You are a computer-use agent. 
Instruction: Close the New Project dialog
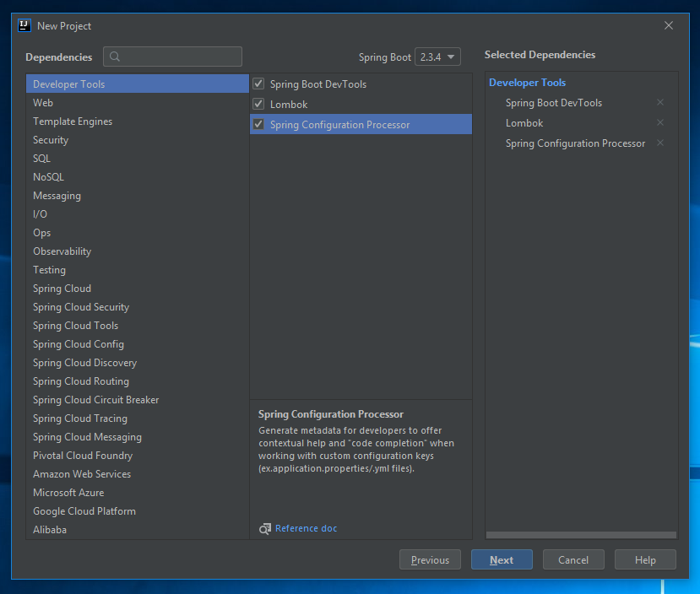(668, 25)
